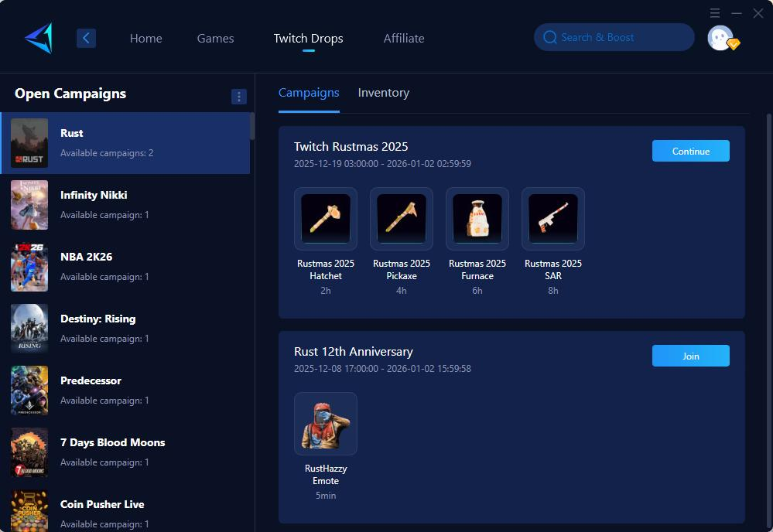Click the Rustmas 2025 Furnace drop icon

tap(477, 219)
